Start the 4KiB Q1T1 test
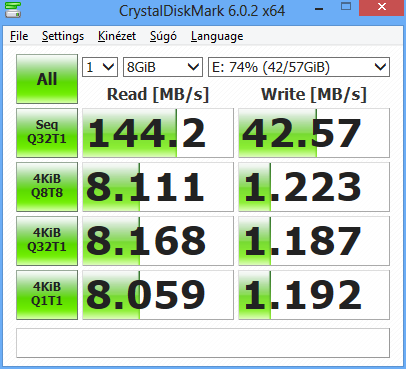 coord(47,295)
